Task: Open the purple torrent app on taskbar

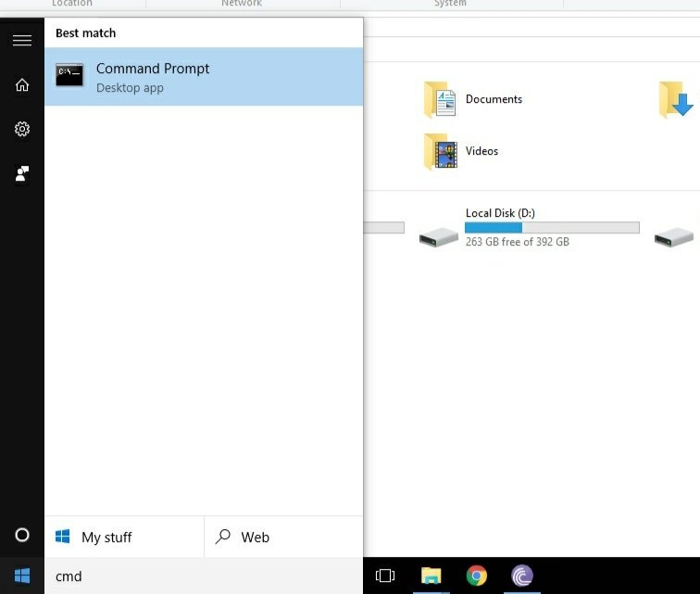Action: click(522, 576)
